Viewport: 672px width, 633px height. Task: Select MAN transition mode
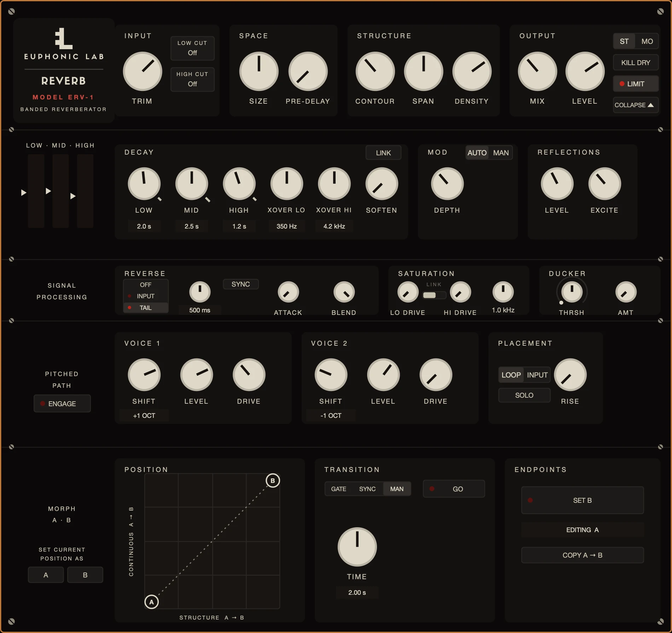click(x=397, y=489)
